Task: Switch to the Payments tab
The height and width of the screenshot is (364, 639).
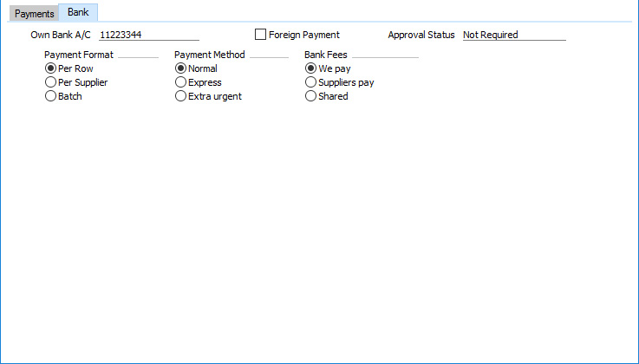Action: tap(34, 14)
